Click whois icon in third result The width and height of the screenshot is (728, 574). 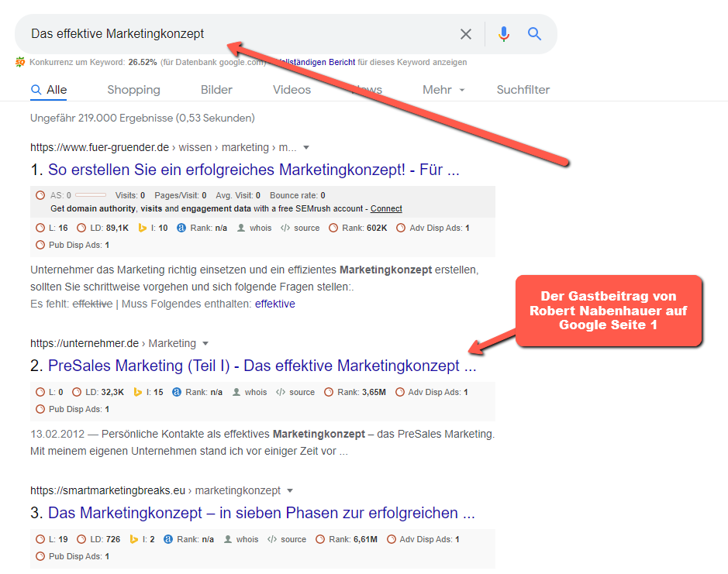click(x=228, y=540)
